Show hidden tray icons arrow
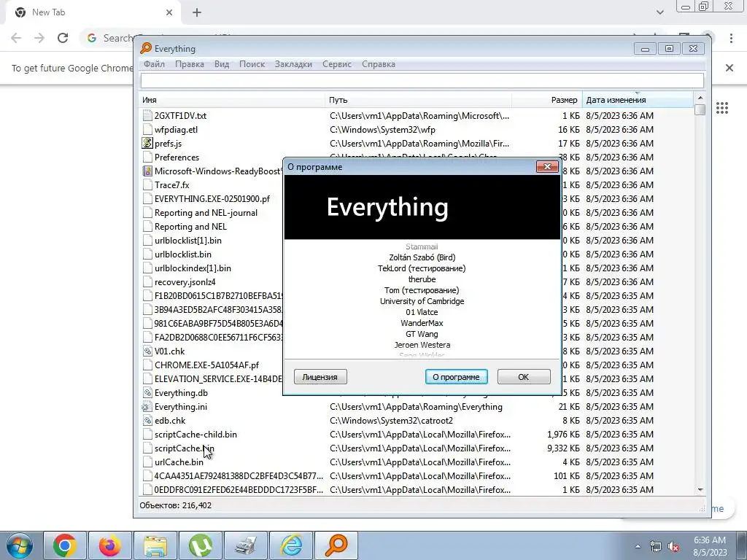 tap(638, 547)
